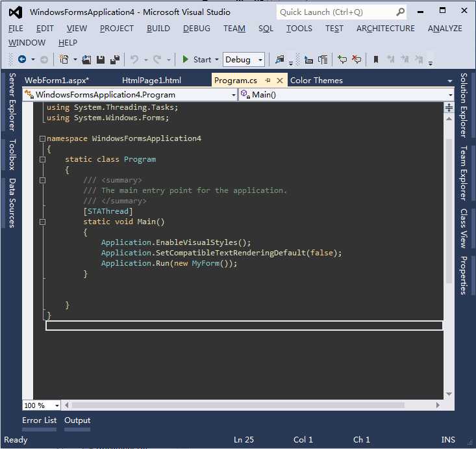Clear all bookmarks icon

coord(419,59)
